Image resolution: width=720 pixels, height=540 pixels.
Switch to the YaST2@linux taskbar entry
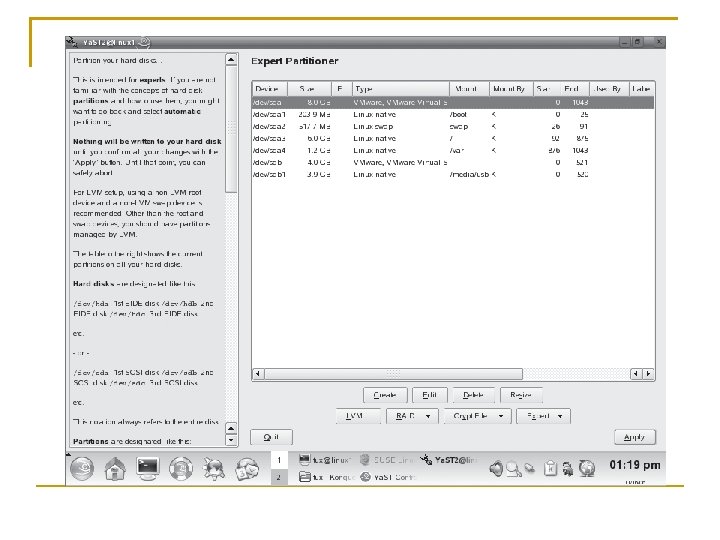pos(449,460)
